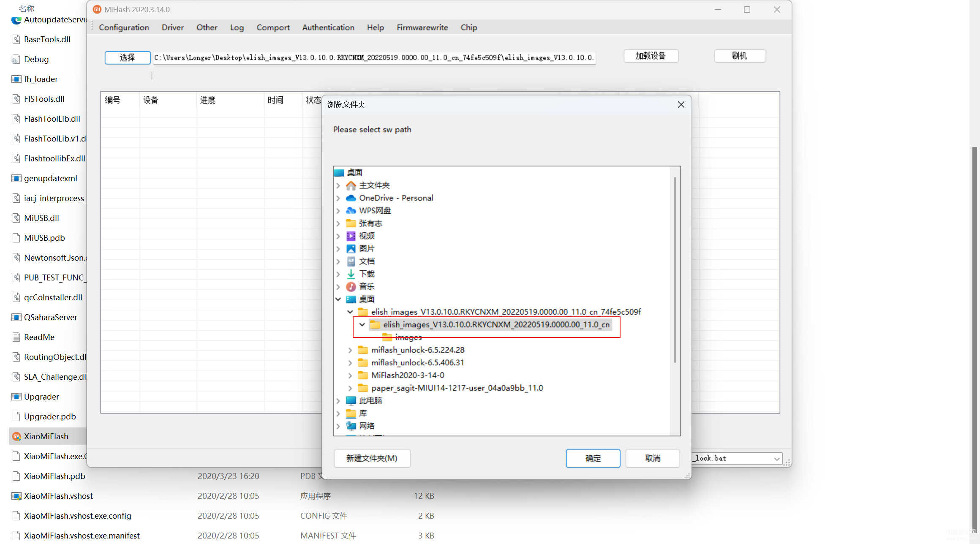Click the Upgrader application icon
Viewport: 980px width, 544px height.
(16, 397)
